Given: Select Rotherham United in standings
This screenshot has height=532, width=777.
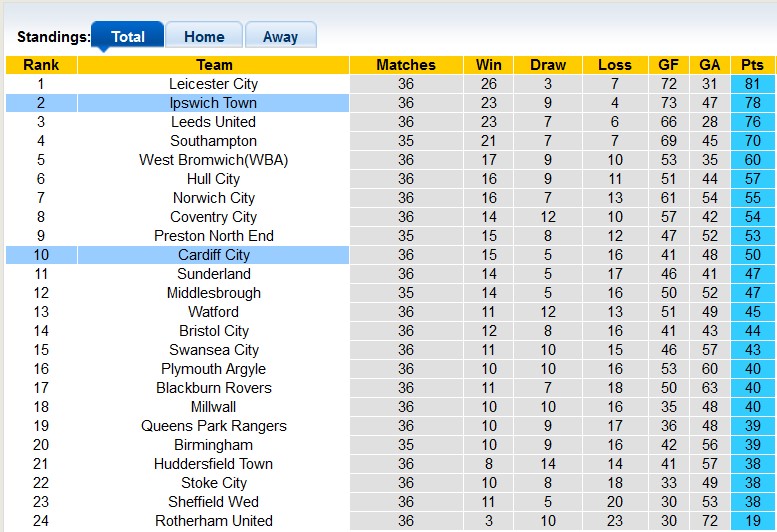Looking at the screenshot, I should tap(213, 521).
